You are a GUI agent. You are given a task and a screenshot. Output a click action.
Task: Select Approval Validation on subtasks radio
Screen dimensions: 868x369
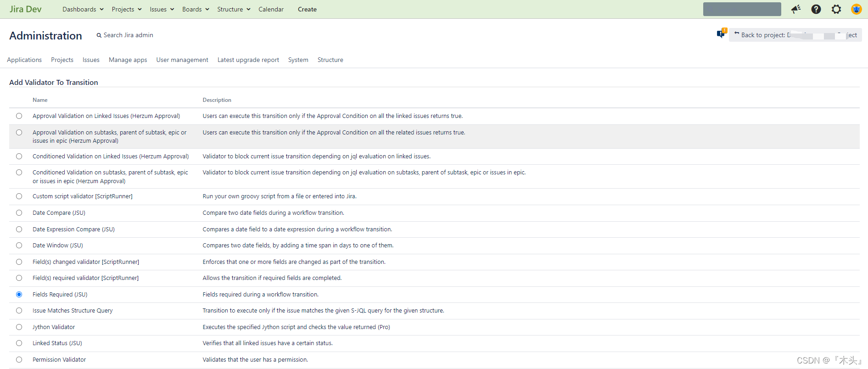tap(19, 133)
